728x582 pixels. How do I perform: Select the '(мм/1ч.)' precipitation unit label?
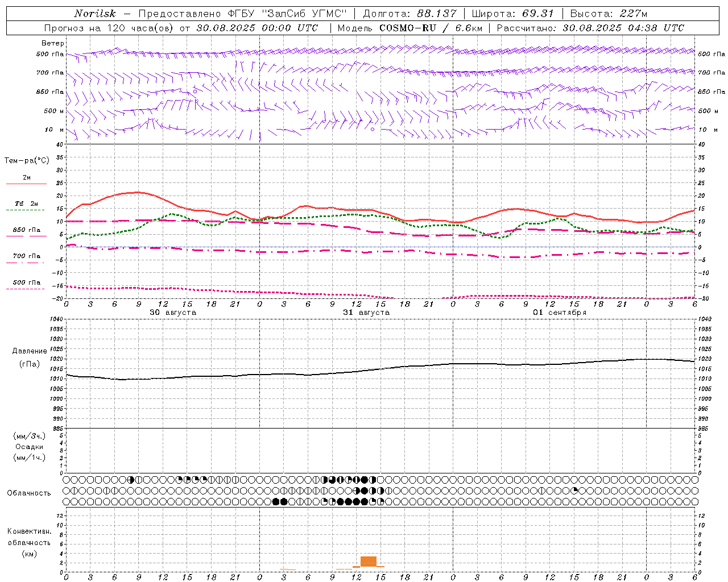(30, 458)
